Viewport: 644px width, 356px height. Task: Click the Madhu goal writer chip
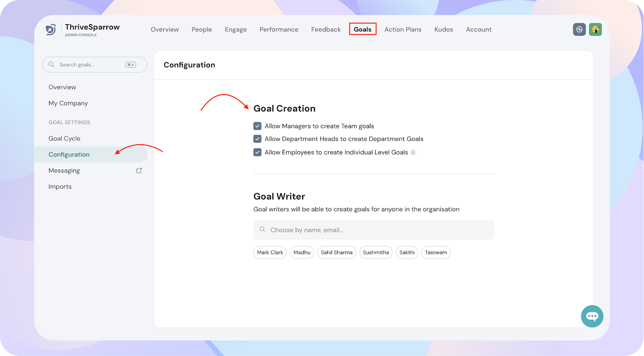tap(302, 253)
